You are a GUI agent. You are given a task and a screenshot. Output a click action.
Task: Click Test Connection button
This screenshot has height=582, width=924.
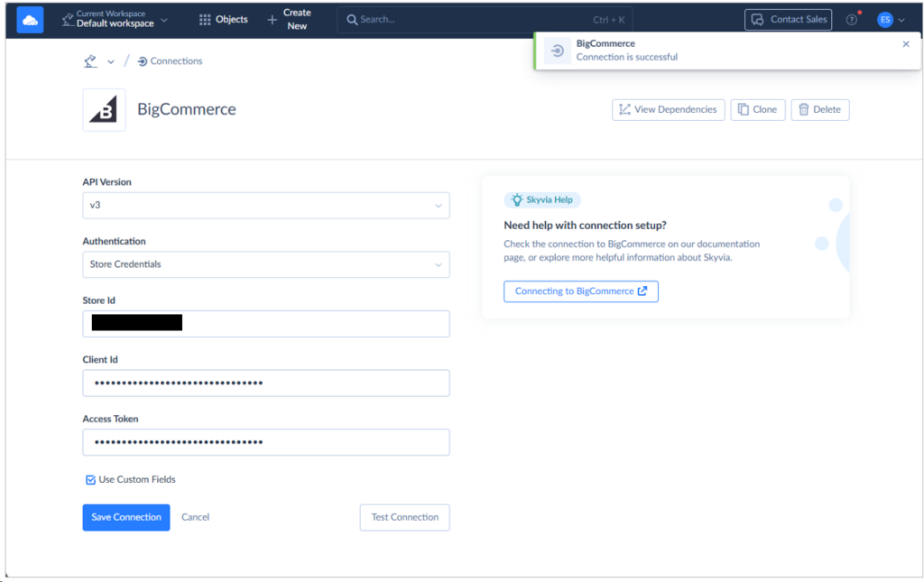(x=405, y=517)
